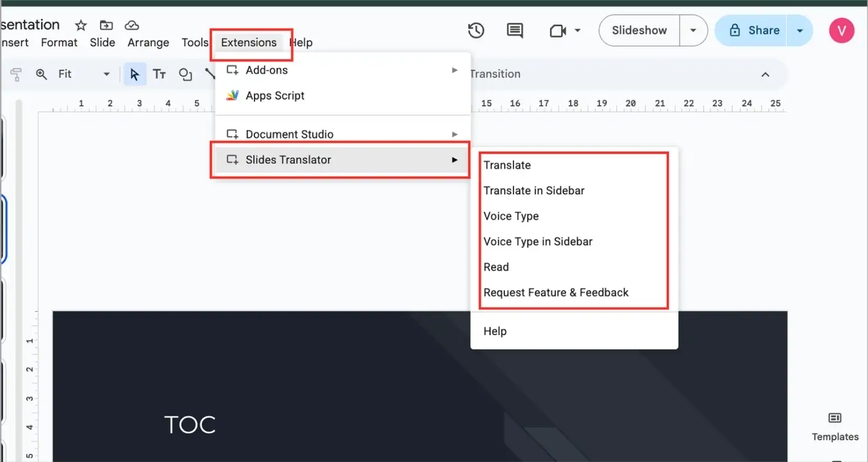Click the Slides Translator add-on icon
The width and height of the screenshot is (868, 462).
233,160
